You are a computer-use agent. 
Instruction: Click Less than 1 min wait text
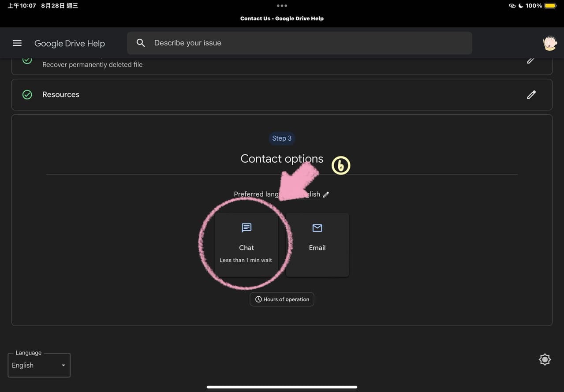[x=246, y=260]
